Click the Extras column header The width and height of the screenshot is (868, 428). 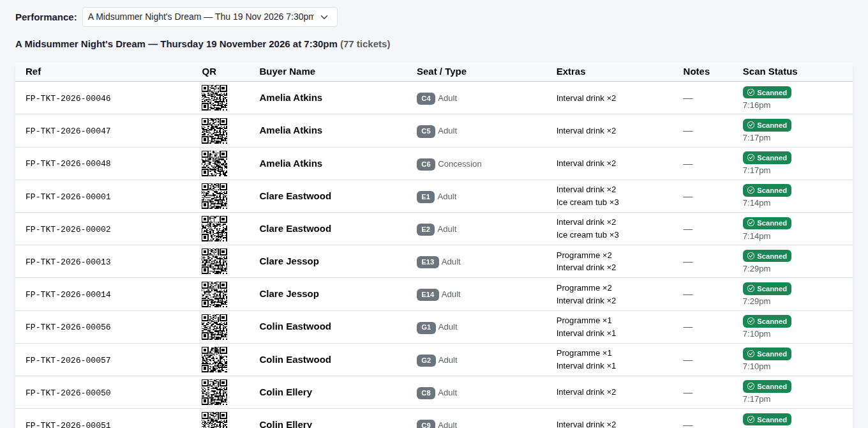571,72
